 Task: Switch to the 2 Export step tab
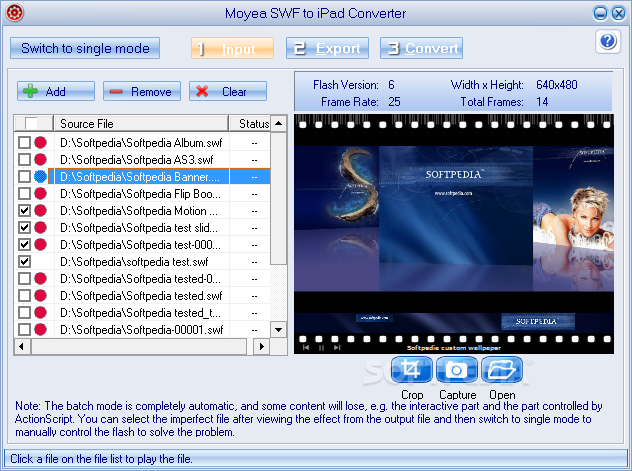[x=327, y=48]
